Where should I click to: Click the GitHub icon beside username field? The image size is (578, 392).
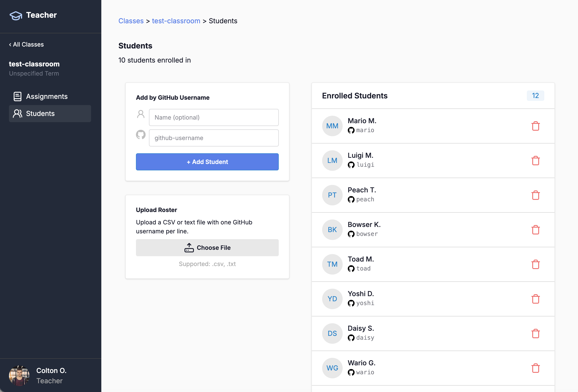point(141,134)
